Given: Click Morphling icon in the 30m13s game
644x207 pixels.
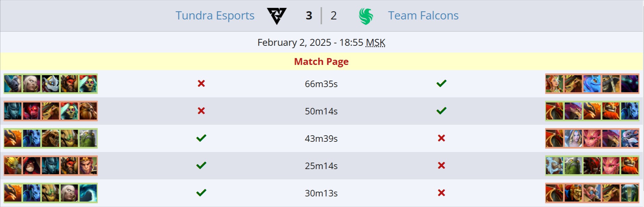Looking at the screenshot, I should (x=88, y=193).
